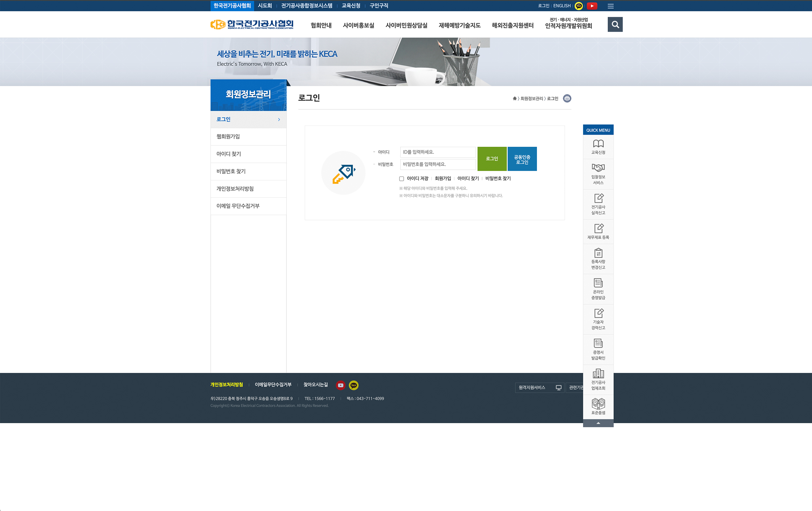
Task: Open footer 이메일무단수집거부 link
Action: point(273,385)
